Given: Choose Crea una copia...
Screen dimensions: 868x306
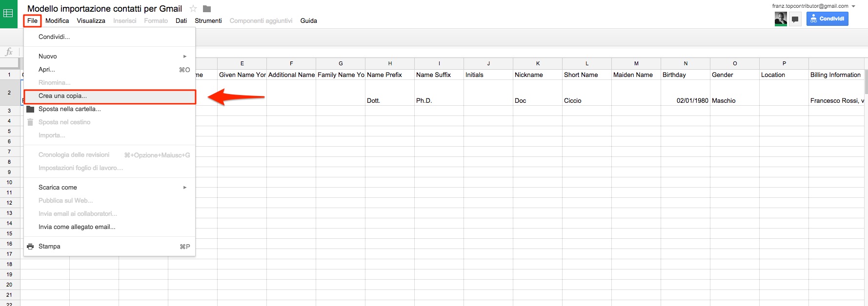Looking at the screenshot, I should click(x=109, y=96).
